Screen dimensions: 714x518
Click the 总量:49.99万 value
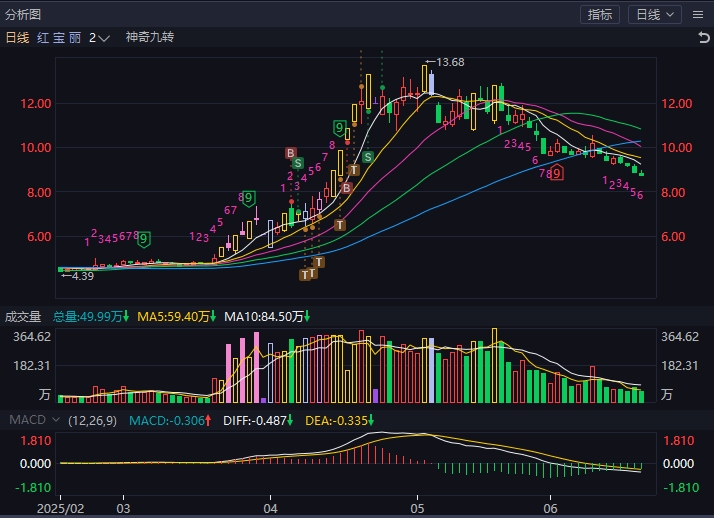87,316
